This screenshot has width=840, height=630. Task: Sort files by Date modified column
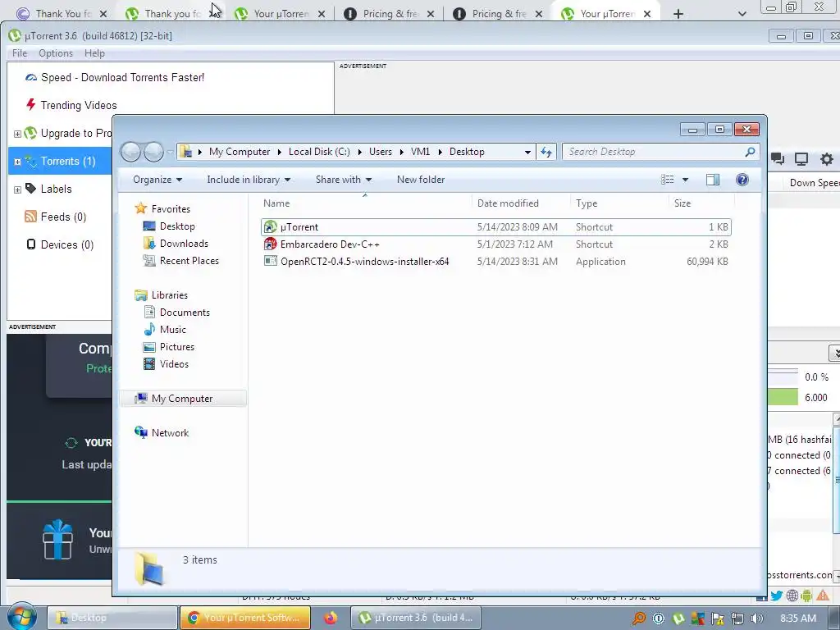pos(522,203)
